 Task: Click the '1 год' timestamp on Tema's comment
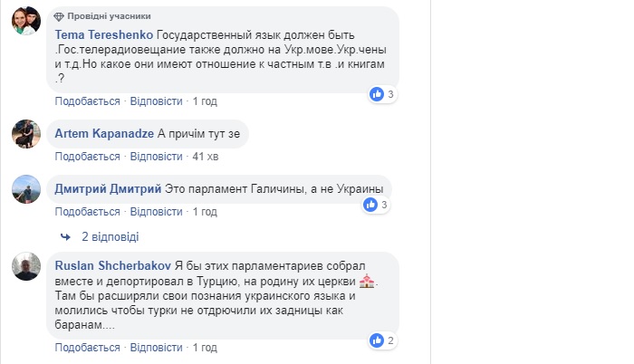[x=204, y=101]
